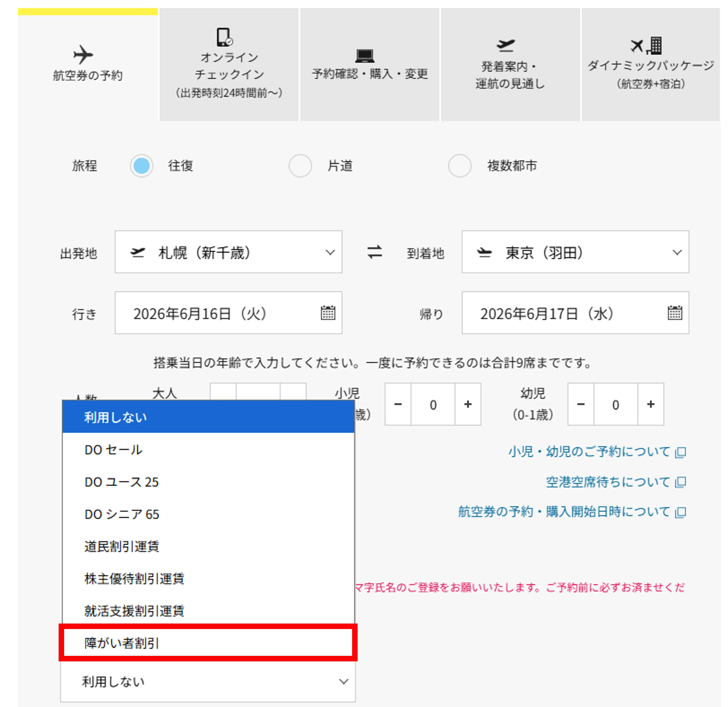Choose DO シニア 65 fare option
This screenshot has width=728, height=707.
(208, 514)
